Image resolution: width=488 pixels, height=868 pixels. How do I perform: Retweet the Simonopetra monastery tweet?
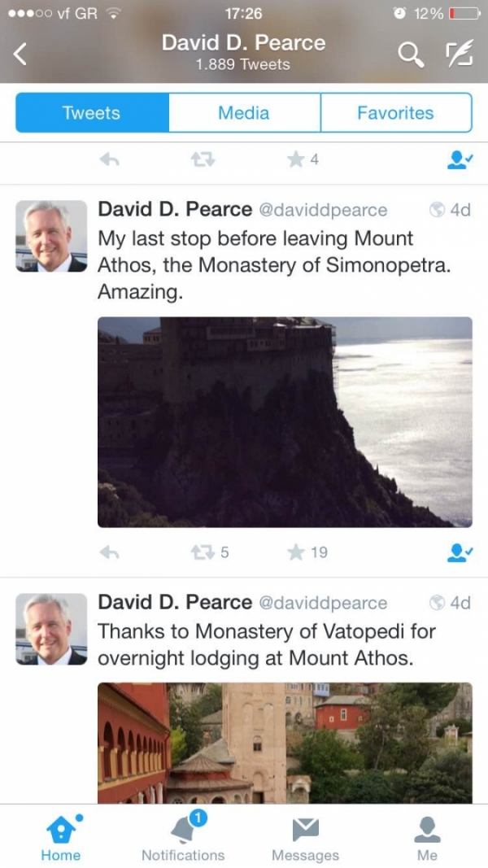pos(202,552)
